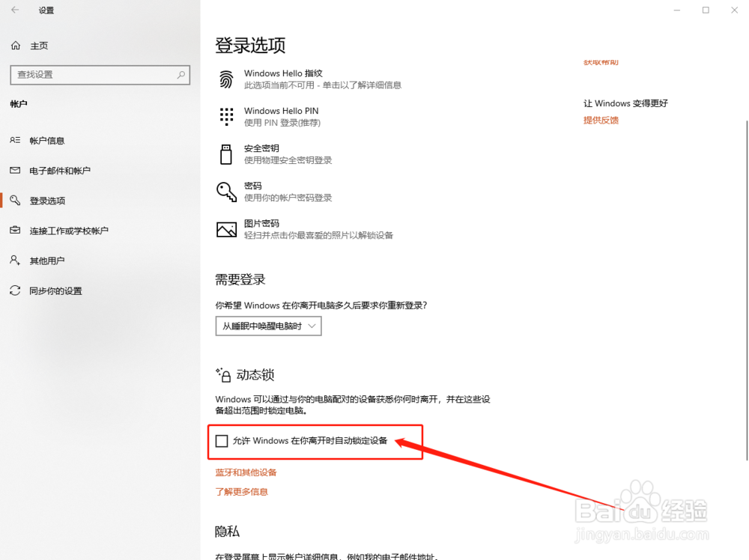Screen dimensions: 749x560
Task: Click the 密码 key icon
Action: 226,192
